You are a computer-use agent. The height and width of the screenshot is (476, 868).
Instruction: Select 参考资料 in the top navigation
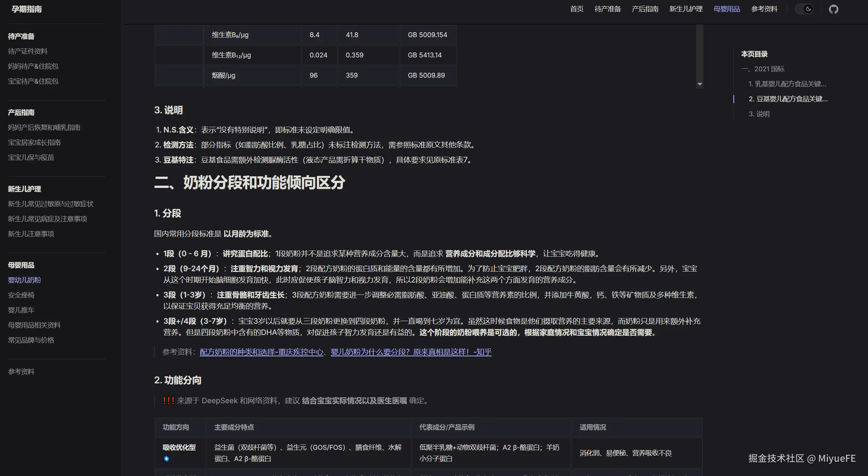(764, 9)
